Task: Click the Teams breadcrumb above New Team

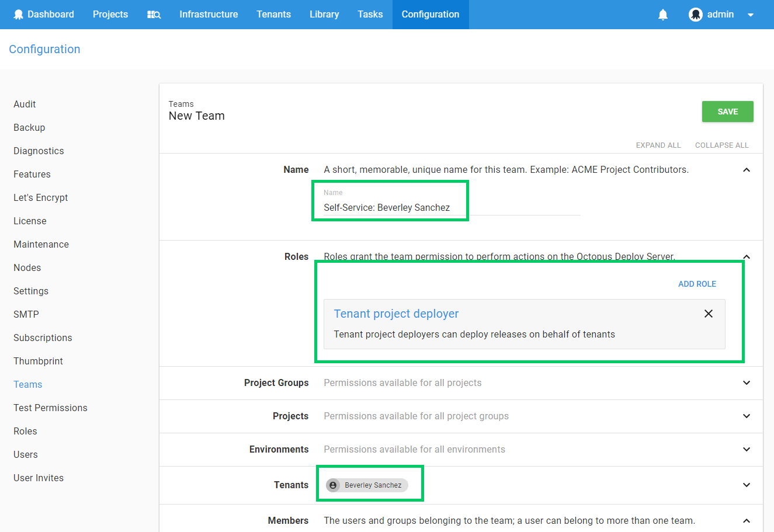Action: click(181, 104)
